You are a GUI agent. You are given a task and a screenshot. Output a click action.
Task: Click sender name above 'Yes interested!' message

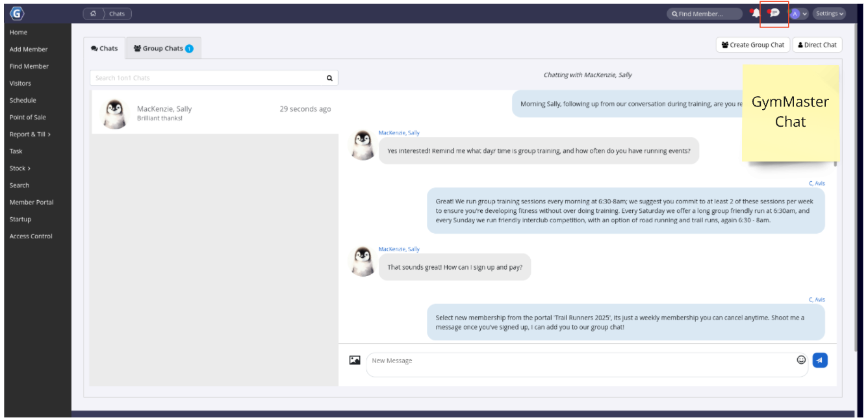pyautogui.click(x=399, y=133)
